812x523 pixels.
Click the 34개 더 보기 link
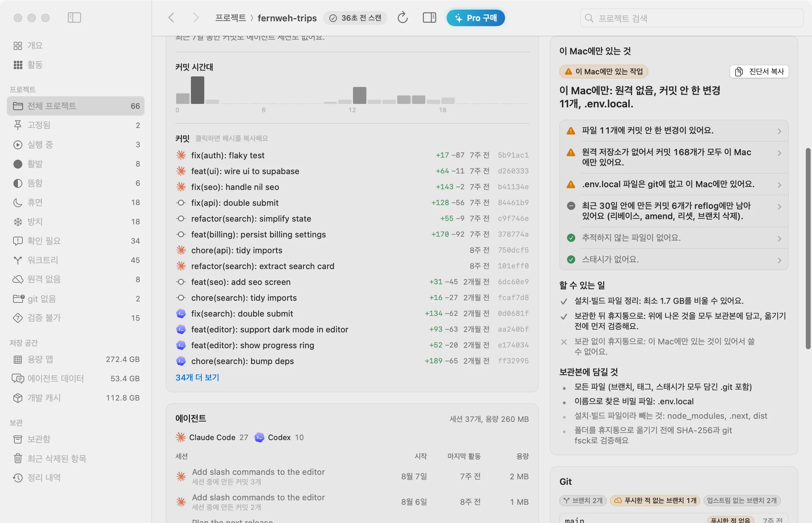pos(197,377)
